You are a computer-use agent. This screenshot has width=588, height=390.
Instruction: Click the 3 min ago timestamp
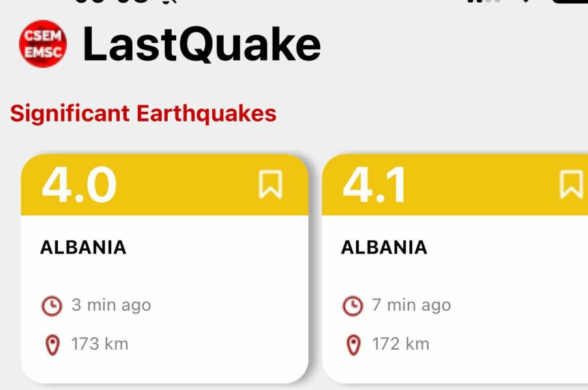[111, 305]
